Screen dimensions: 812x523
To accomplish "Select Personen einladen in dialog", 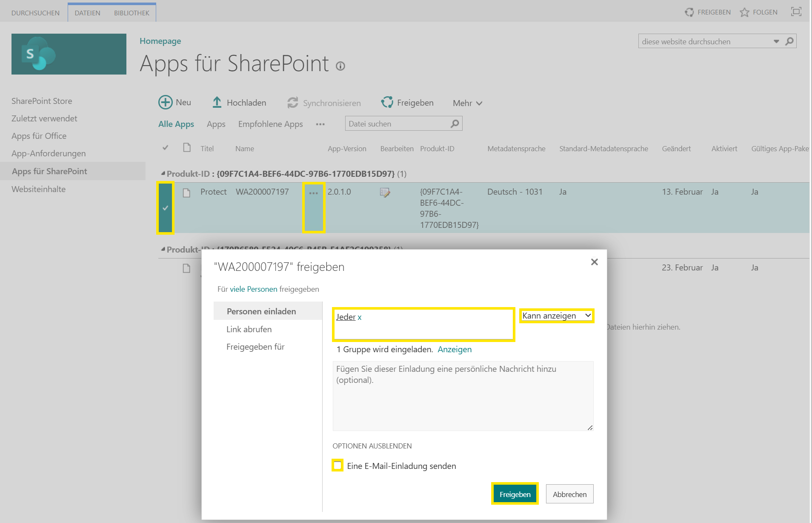I will click(x=268, y=311).
